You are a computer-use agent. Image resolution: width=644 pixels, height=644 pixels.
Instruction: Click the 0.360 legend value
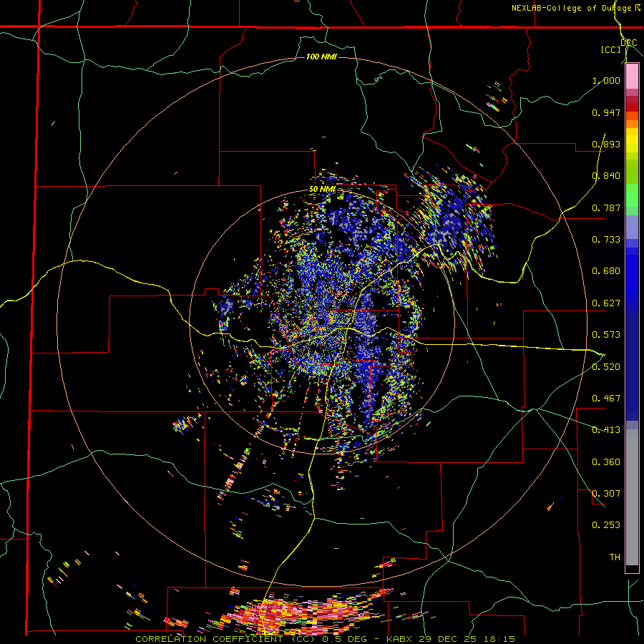coord(606,462)
